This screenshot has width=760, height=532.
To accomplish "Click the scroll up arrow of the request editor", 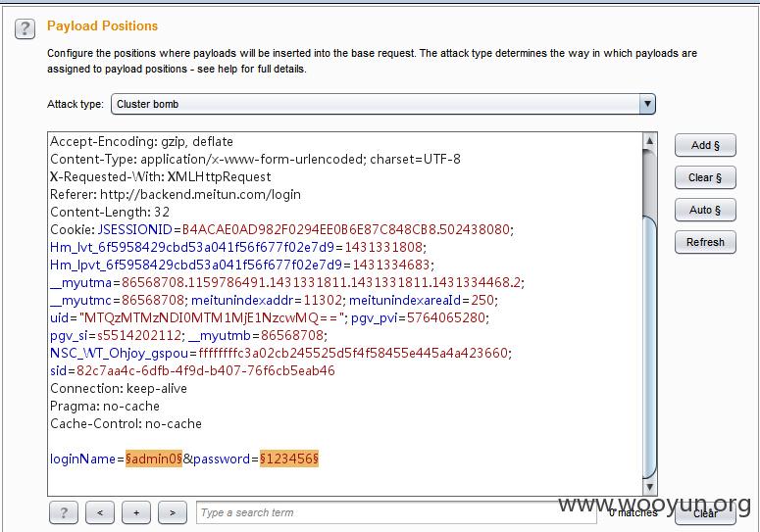I will click(x=649, y=141).
